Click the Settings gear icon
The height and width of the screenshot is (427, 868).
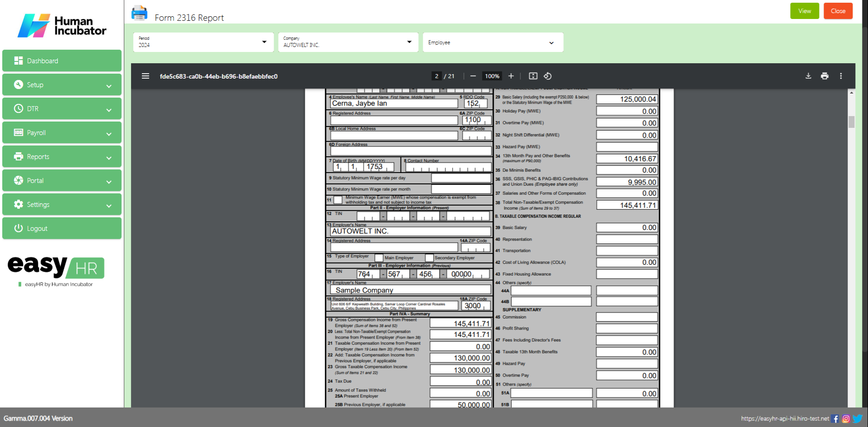pyautogui.click(x=19, y=204)
